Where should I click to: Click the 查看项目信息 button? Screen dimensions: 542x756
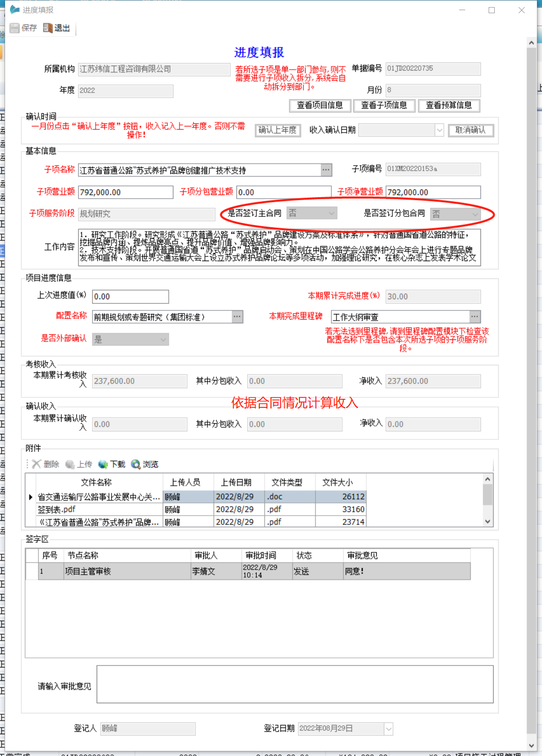(320, 105)
